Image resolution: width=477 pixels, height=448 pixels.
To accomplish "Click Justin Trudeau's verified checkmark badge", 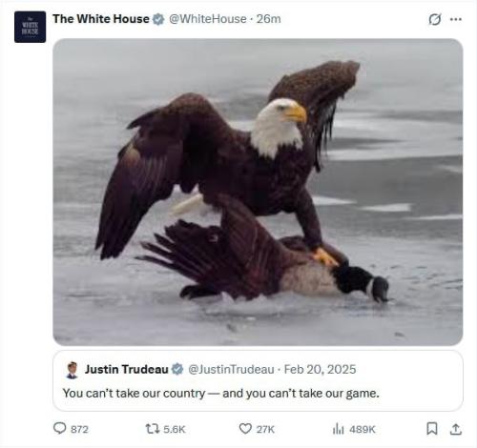I will [x=177, y=369].
